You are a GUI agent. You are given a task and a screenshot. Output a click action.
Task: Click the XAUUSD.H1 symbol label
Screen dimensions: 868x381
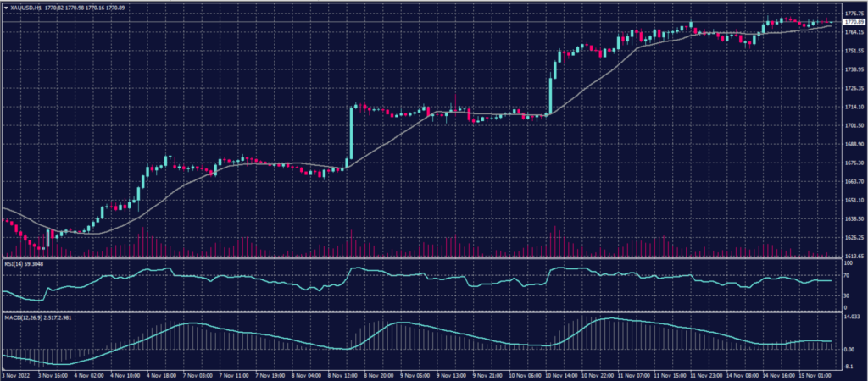(27, 8)
